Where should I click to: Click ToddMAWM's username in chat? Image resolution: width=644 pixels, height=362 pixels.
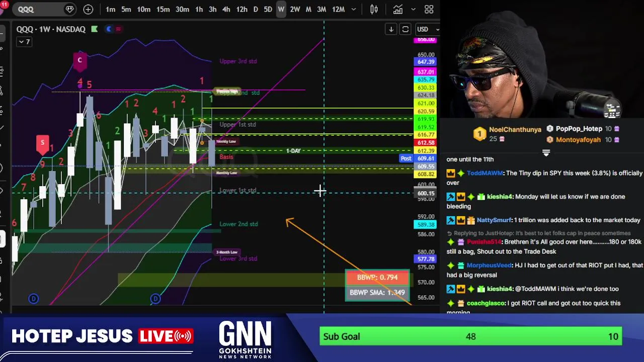485,173
